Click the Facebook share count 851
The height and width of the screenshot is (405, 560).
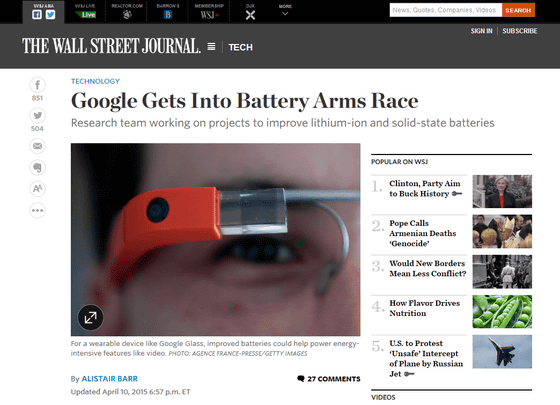(37, 98)
